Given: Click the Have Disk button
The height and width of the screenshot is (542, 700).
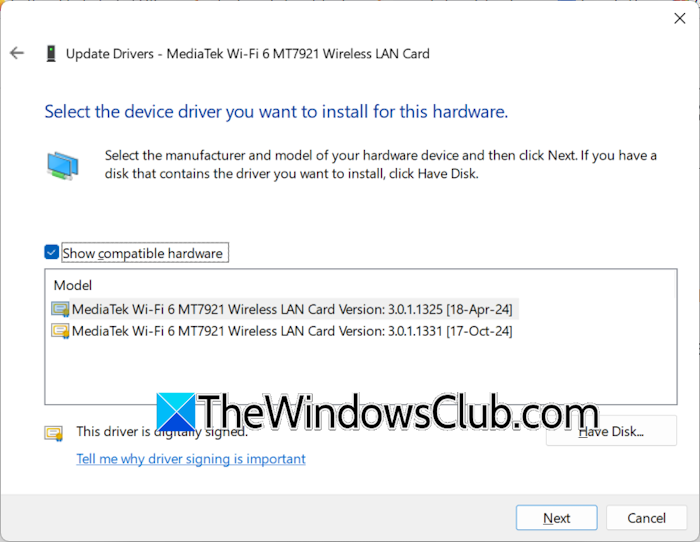Looking at the screenshot, I should (611, 431).
